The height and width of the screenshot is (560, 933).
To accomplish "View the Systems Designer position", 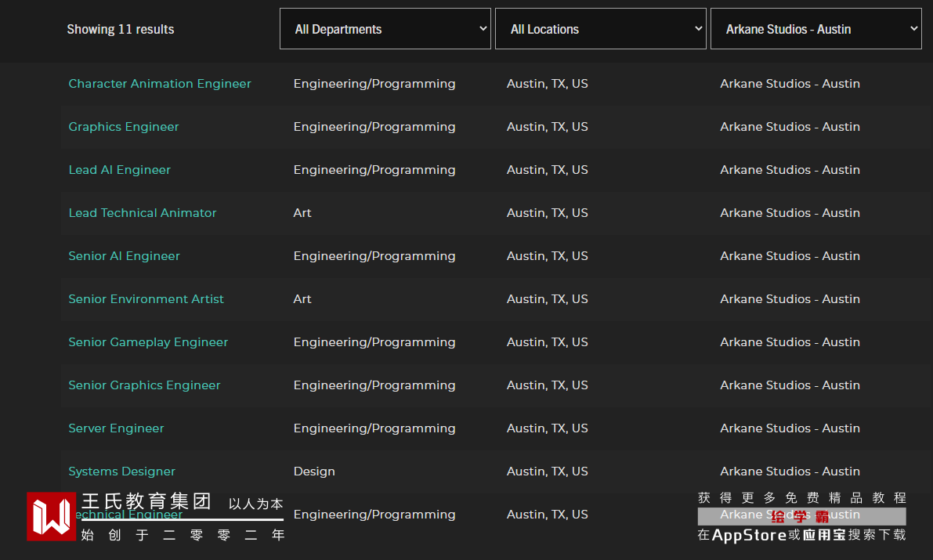I will pyautogui.click(x=121, y=471).
